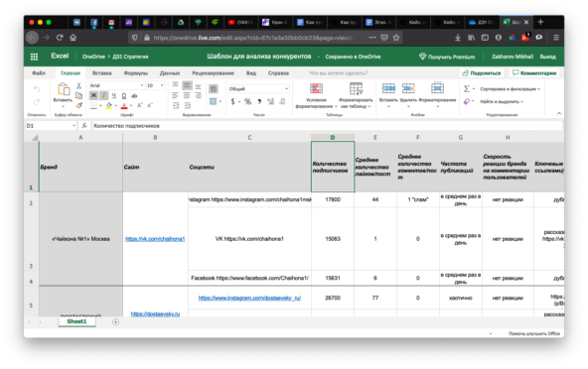Click the cell Borders icon
Screen dimensions: 588x369
(93, 106)
